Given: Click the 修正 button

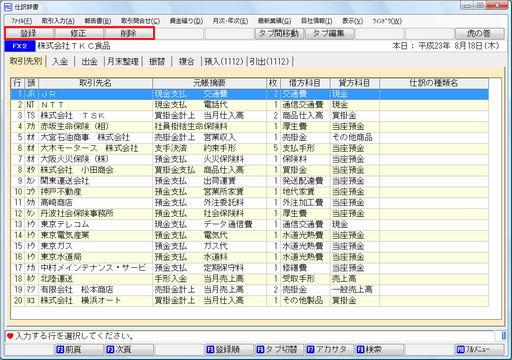Looking at the screenshot, I should [x=79, y=33].
